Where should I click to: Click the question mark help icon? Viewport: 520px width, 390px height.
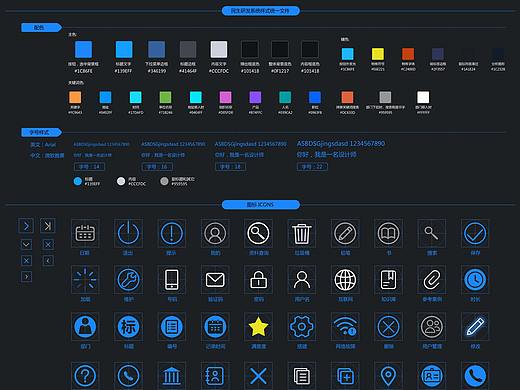click(85, 376)
